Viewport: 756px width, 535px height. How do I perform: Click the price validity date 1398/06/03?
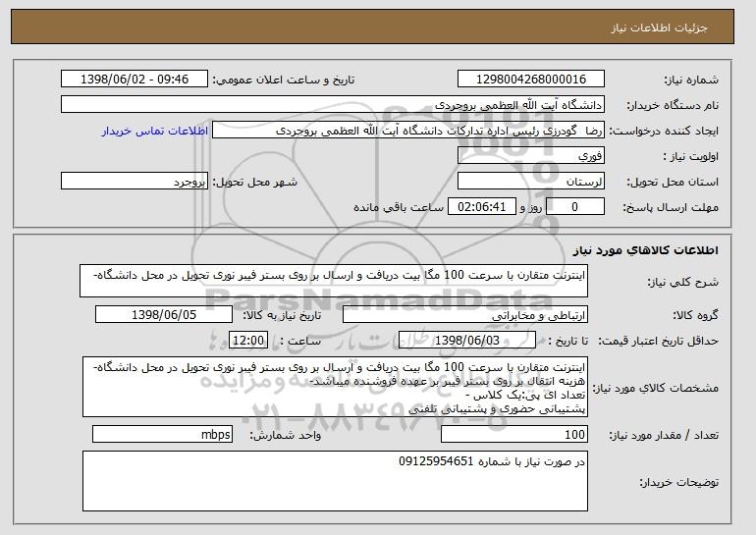pos(467,341)
